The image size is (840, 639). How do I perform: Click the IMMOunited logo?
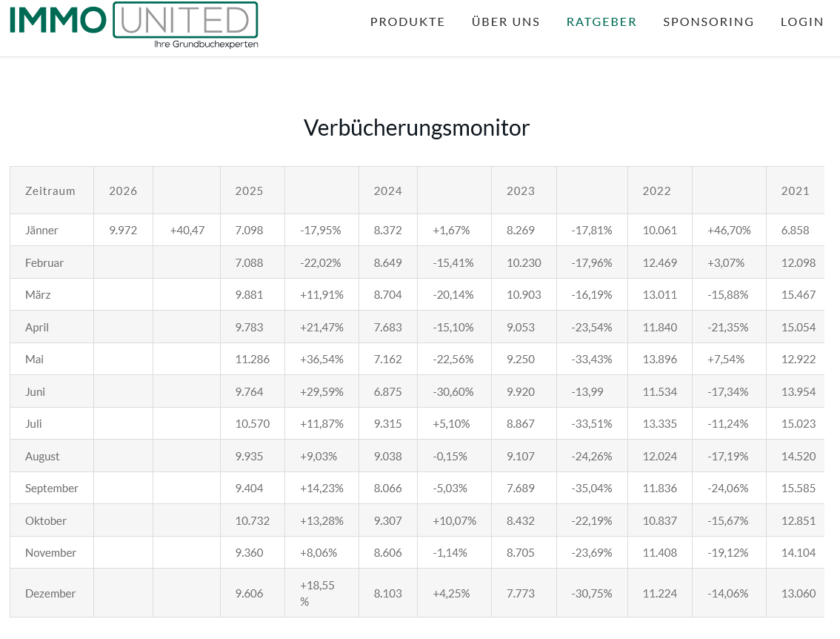(x=133, y=24)
